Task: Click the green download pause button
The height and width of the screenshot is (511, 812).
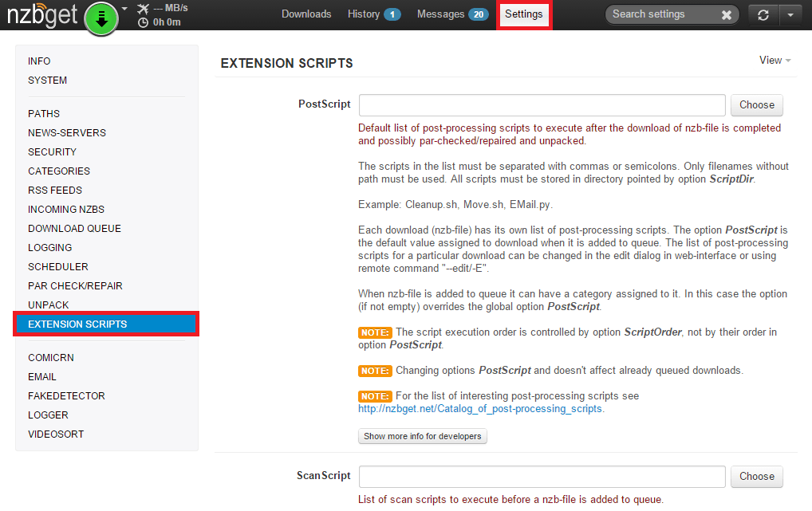Action: [101, 18]
